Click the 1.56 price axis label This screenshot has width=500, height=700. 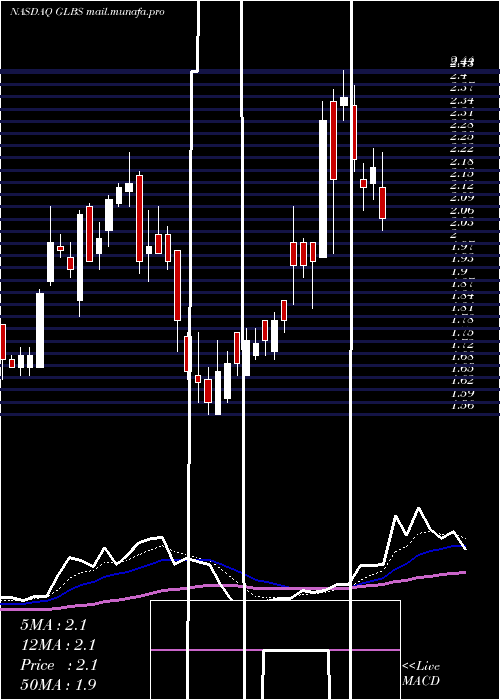coord(462,405)
